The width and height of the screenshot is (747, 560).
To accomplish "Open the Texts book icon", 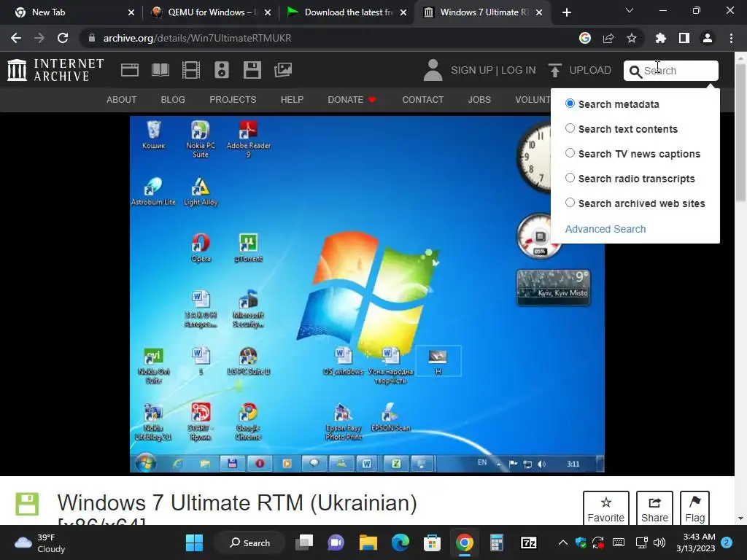I will 160,70.
